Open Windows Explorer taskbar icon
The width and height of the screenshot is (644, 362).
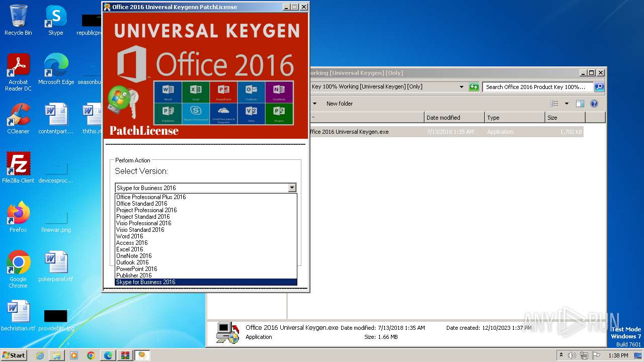click(57, 355)
